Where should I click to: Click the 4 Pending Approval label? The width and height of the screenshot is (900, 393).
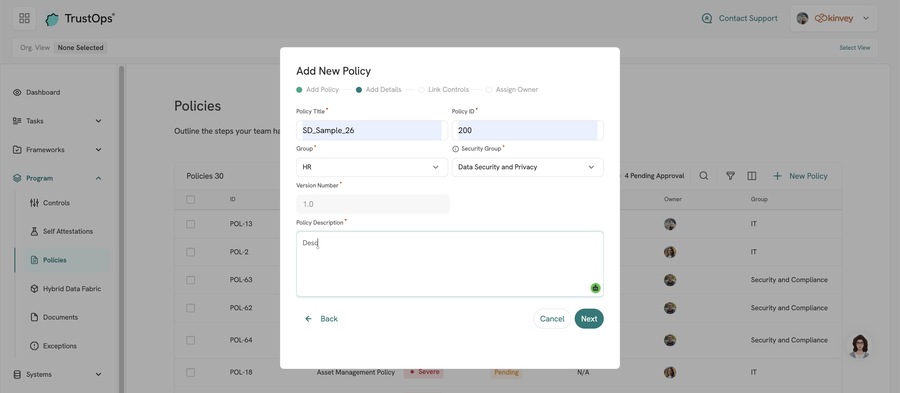pos(654,176)
